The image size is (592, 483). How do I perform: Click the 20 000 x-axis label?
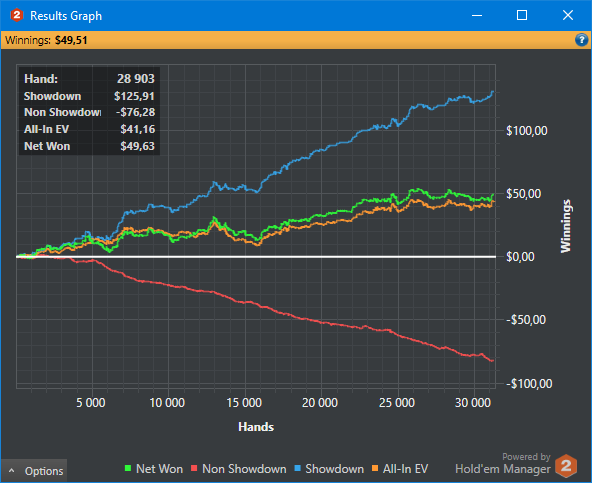tap(320, 403)
